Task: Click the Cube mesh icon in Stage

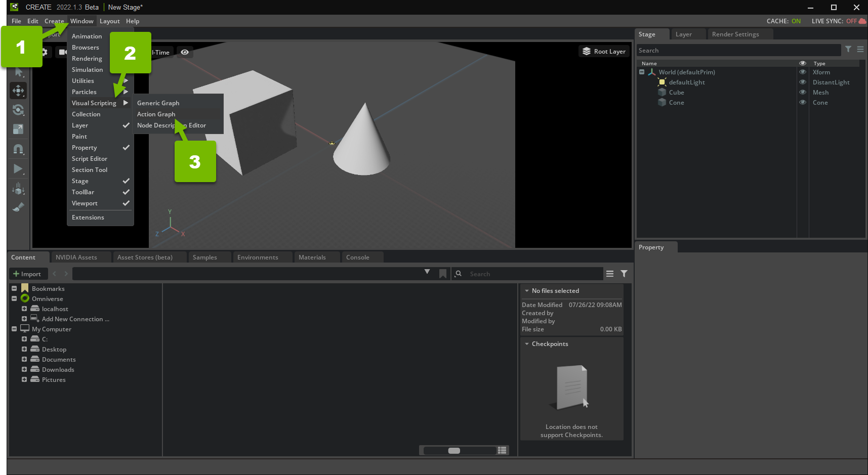Action: 662,92
